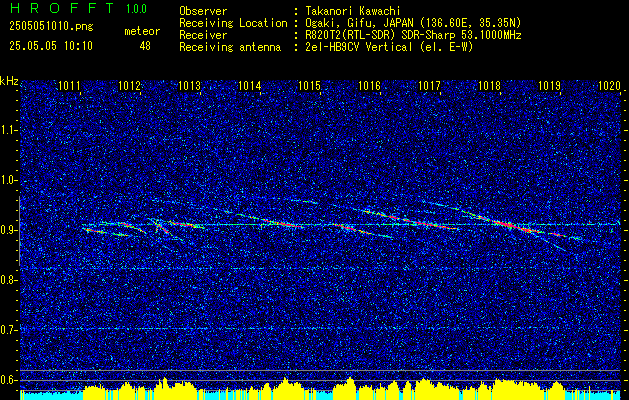Click the date 25.05.05 10:10

(x=51, y=46)
